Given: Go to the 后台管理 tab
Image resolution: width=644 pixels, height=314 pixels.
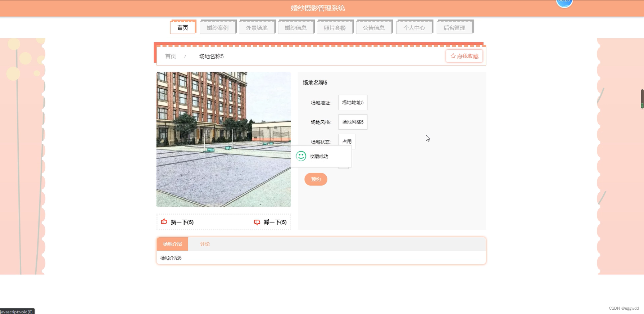Looking at the screenshot, I should click(454, 27).
